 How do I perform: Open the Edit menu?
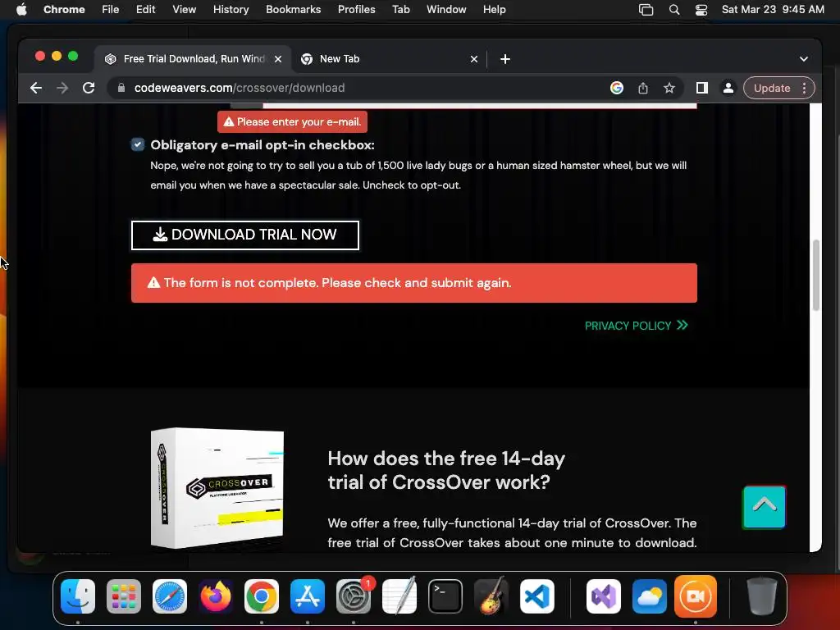tap(145, 9)
